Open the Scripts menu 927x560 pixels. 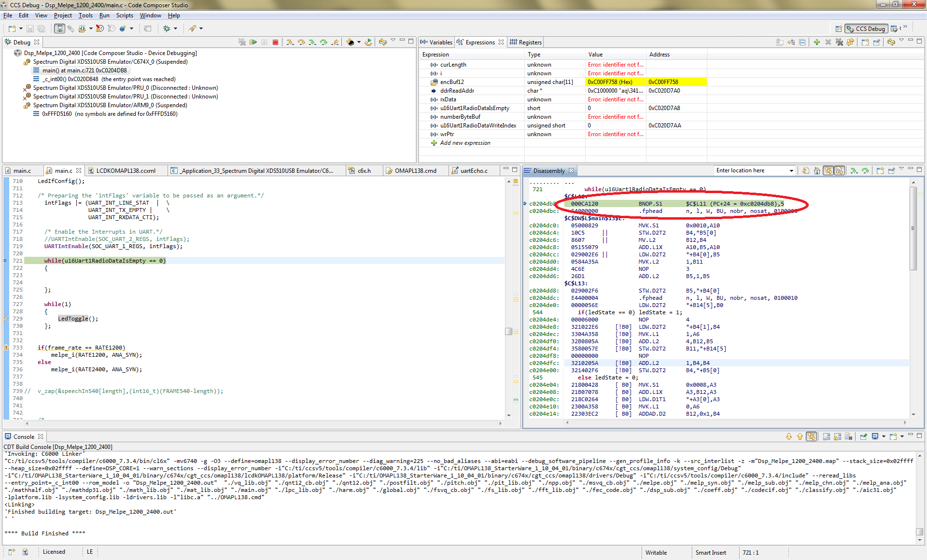click(124, 15)
